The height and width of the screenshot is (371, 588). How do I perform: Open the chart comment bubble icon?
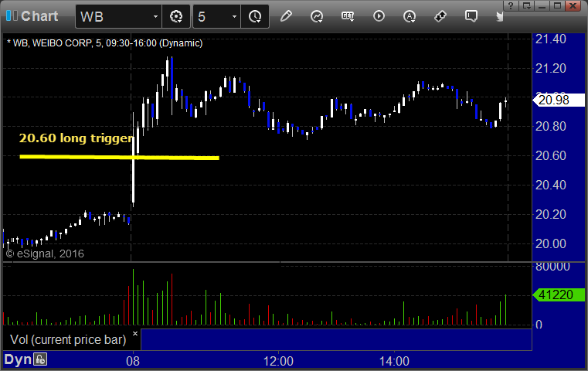[x=471, y=16]
